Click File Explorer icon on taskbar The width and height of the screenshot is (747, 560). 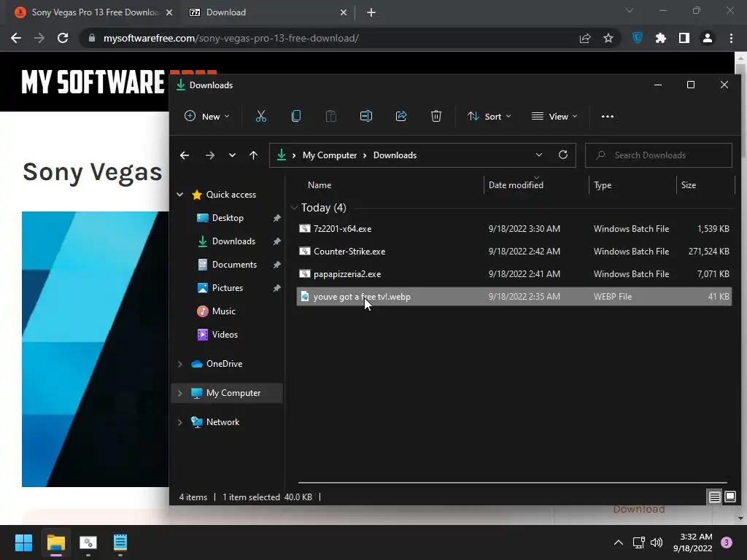pos(55,542)
